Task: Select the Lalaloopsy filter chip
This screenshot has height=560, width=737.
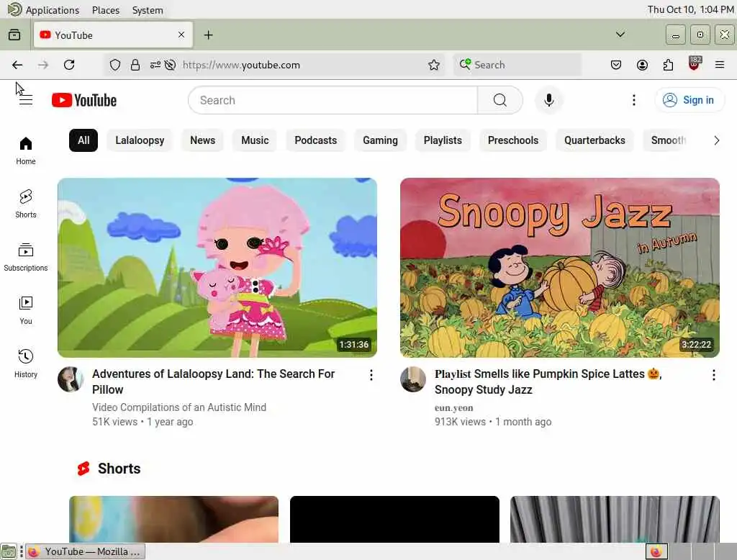Action: click(x=140, y=140)
